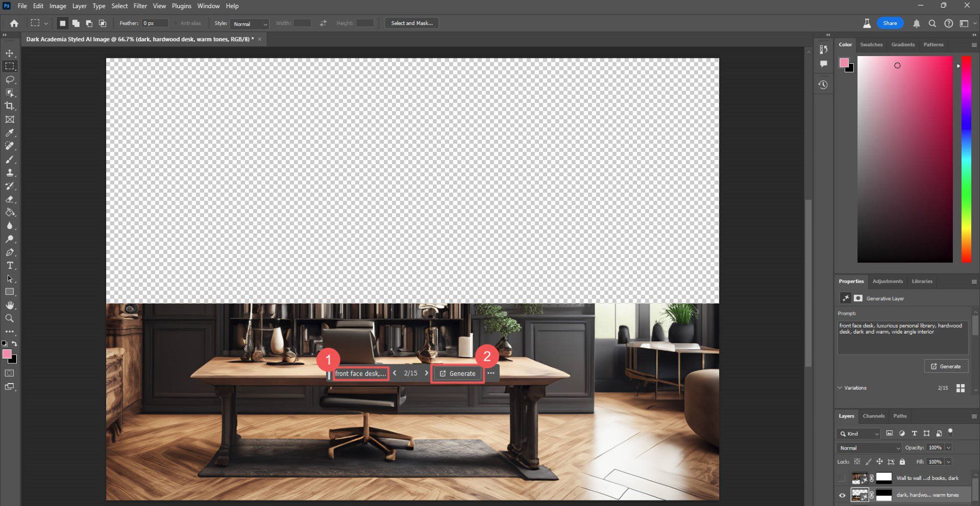Hide the dark hardwood warm tones layer

[842, 495]
